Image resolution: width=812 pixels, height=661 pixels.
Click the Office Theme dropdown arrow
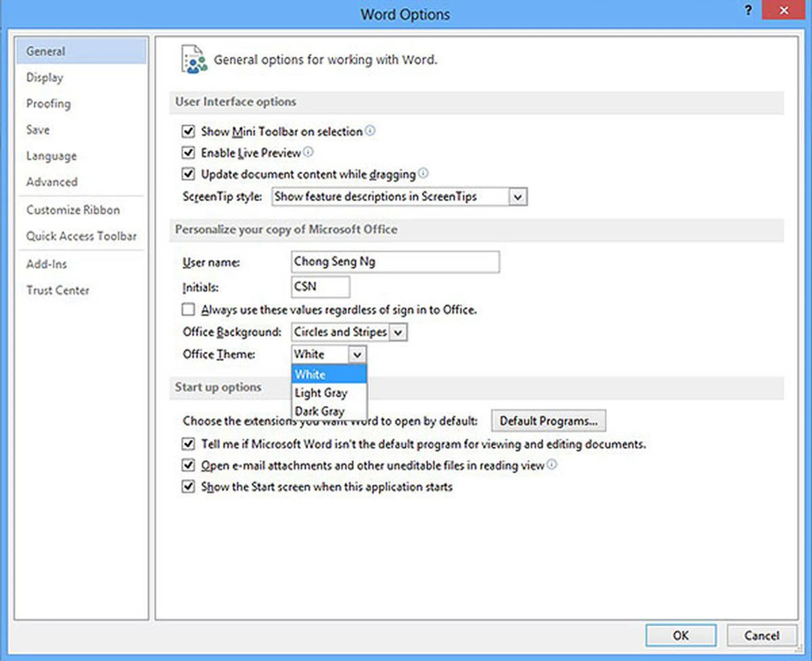tap(357, 355)
